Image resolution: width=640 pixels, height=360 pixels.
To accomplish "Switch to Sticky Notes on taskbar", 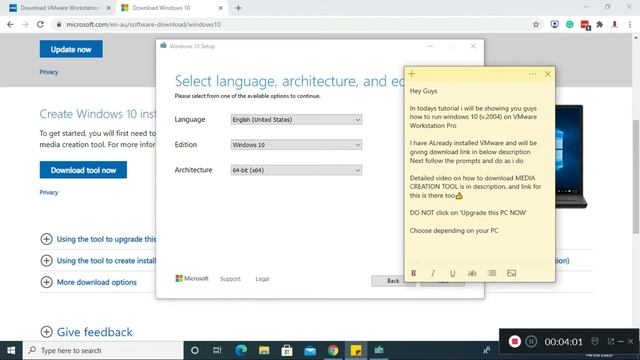I will [356, 350].
